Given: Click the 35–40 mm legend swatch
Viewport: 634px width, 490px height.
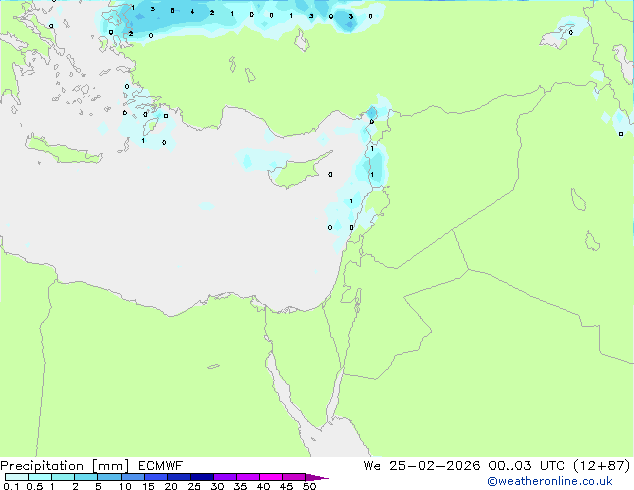Looking at the screenshot, I should click(248, 477).
